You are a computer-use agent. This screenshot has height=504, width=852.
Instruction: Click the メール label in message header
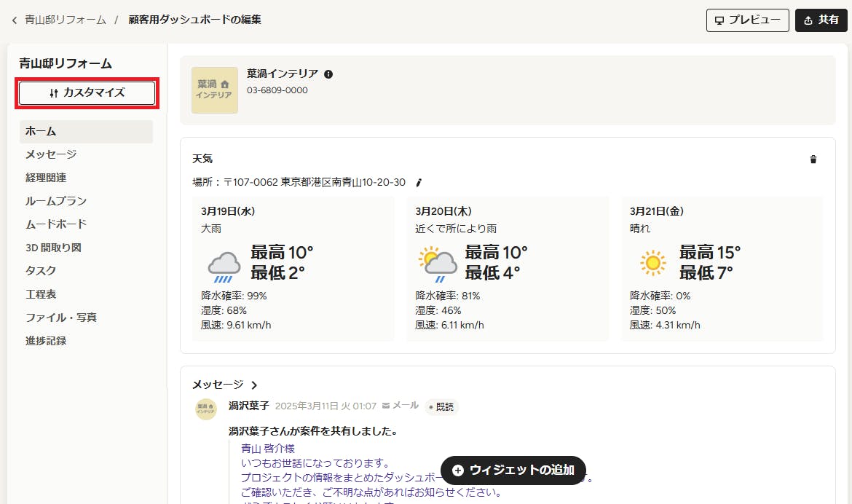point(400,406)
